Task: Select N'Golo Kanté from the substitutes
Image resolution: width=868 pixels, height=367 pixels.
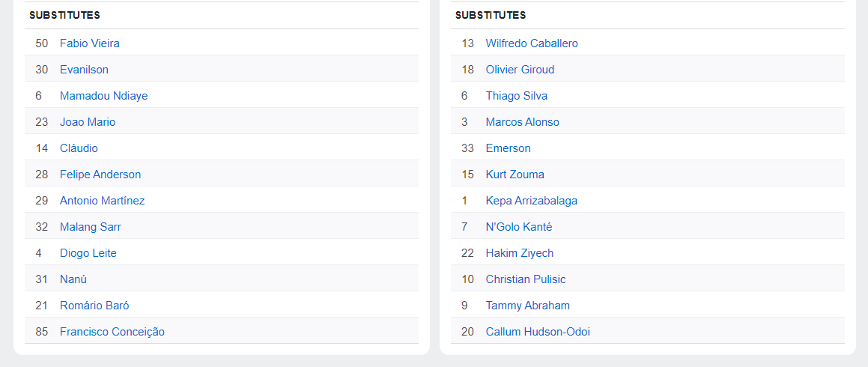Action: [518, 227]
